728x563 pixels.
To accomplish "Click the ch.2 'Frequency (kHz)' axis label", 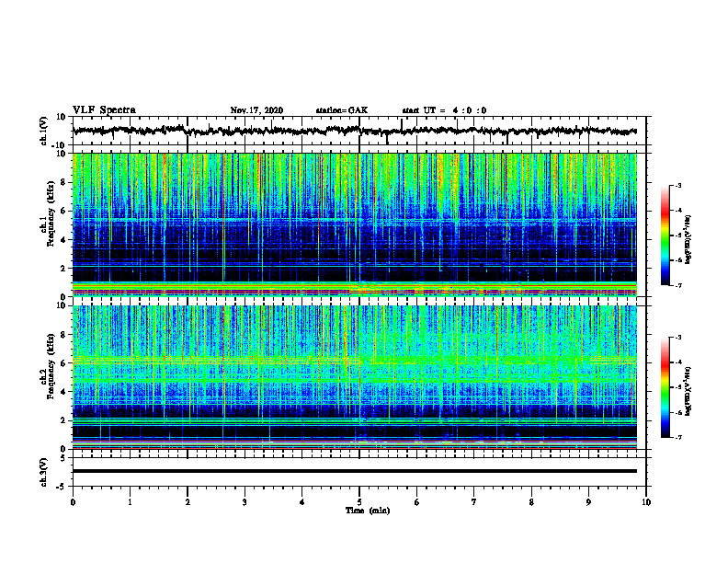I will coord(51,365).
